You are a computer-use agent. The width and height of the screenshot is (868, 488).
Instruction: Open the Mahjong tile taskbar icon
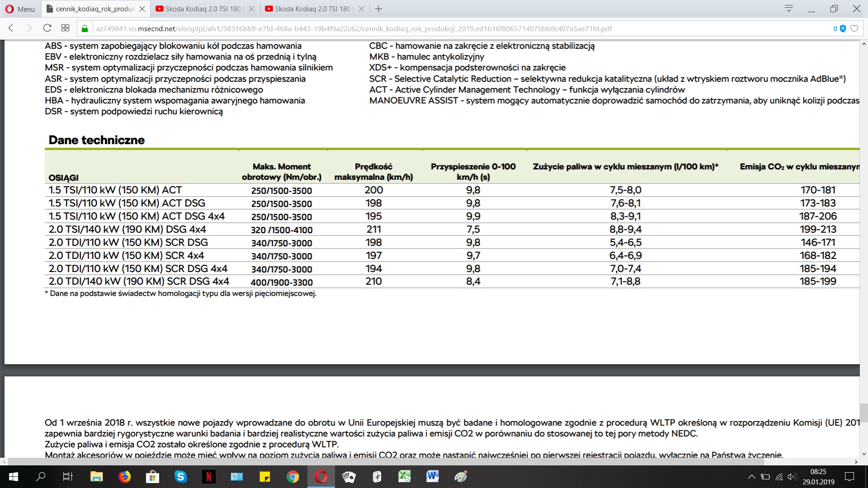tap(377, 477)
